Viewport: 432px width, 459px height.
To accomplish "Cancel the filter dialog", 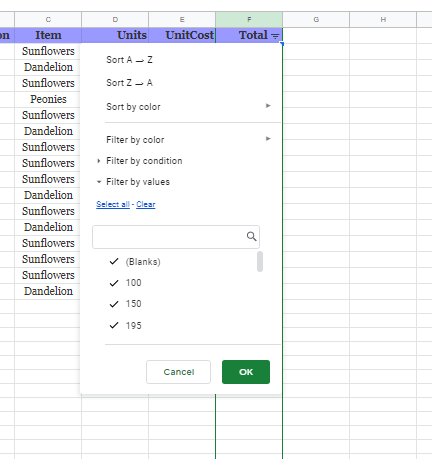I will tap(178, 372).
